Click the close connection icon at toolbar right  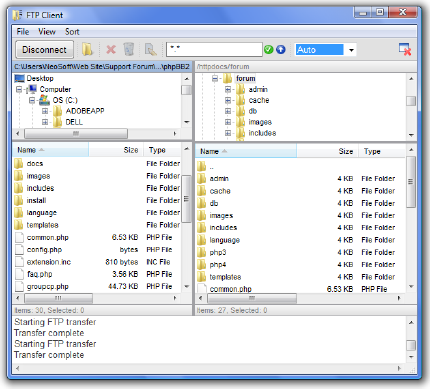(x=405, y=49)
